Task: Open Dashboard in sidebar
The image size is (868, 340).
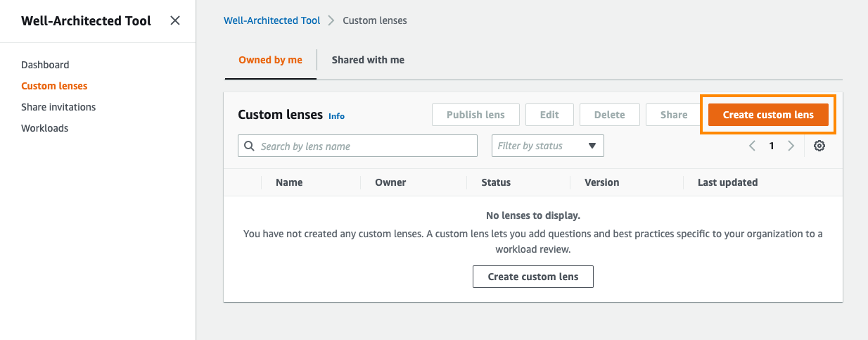Action: [x=45, y=65]
